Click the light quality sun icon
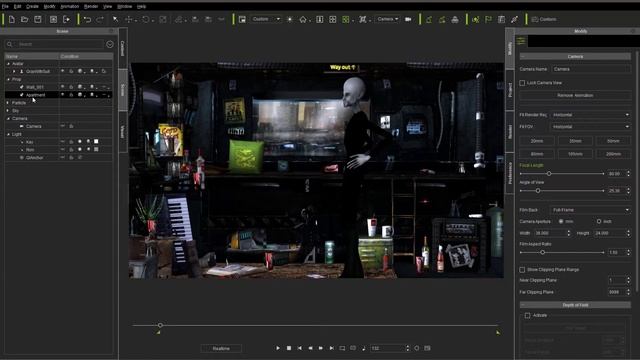 pyautogui.click(x=290, y=19)
